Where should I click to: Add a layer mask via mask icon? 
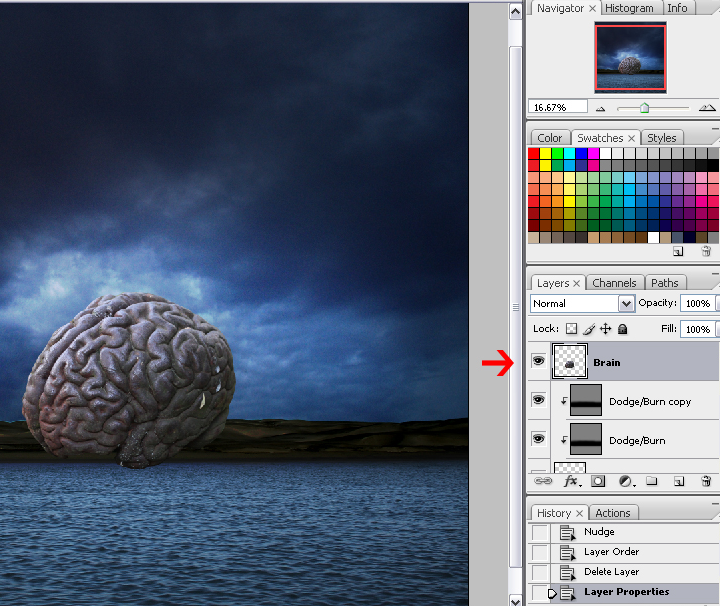point(598,481)
